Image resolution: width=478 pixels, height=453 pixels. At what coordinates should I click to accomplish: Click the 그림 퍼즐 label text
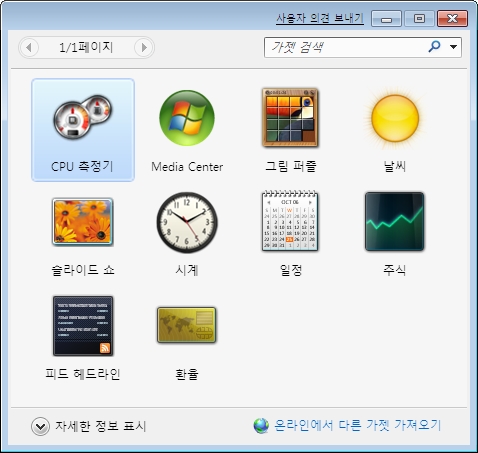pyautogui.click(x=291, y=166)
